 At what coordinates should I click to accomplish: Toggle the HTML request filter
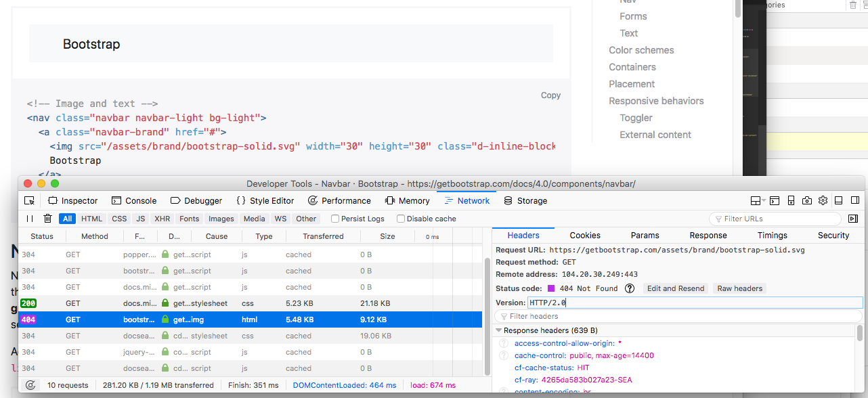tap(92, 219)
